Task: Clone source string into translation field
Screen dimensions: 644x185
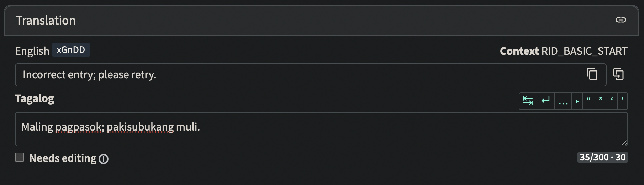Action: tap(618, 74)
